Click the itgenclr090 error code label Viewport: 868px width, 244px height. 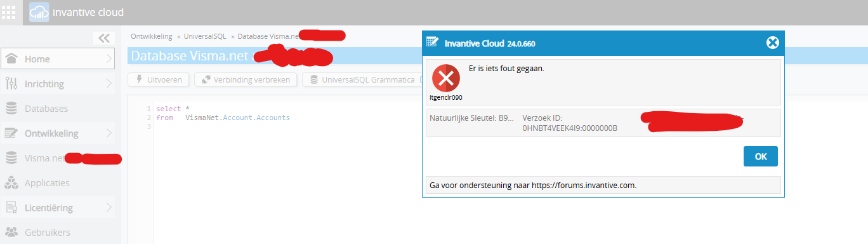coord(446,98)
